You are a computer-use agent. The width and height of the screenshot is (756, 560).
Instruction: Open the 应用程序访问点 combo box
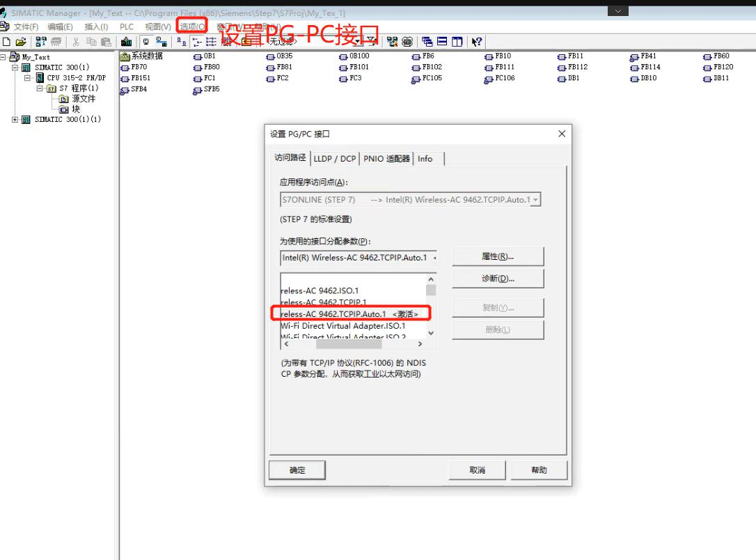[x=410, y=200]
